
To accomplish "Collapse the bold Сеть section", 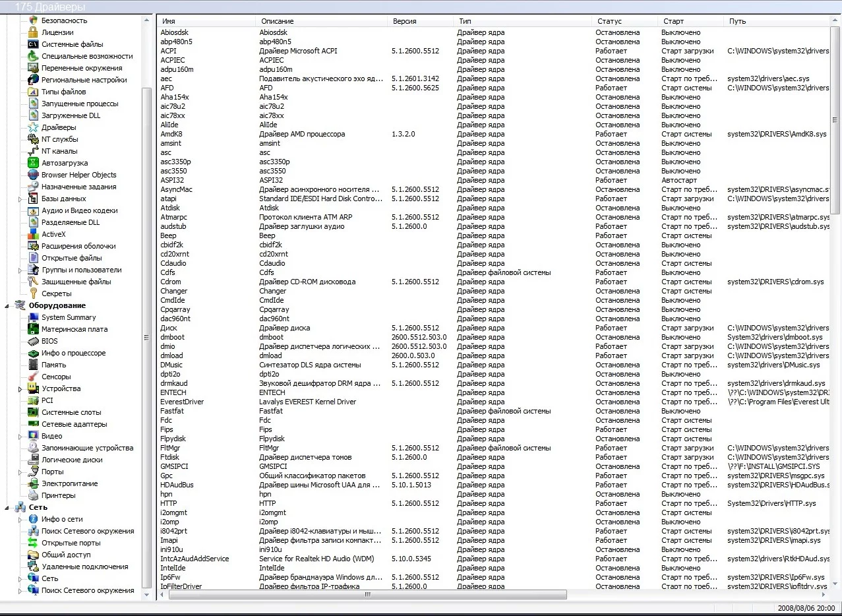I will click(7, 508).
